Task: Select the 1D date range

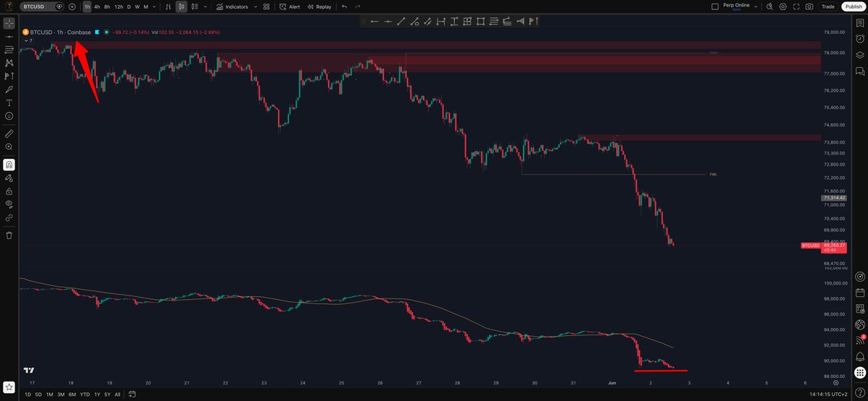Action: (28, 394)
